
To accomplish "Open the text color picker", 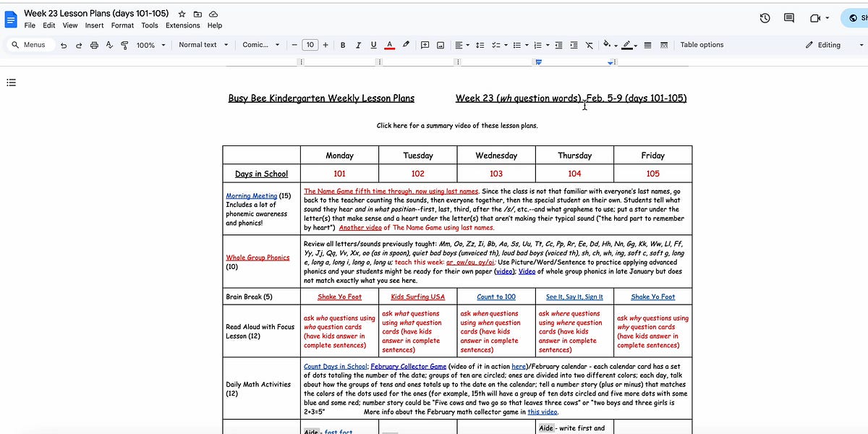I will point(389,45).
